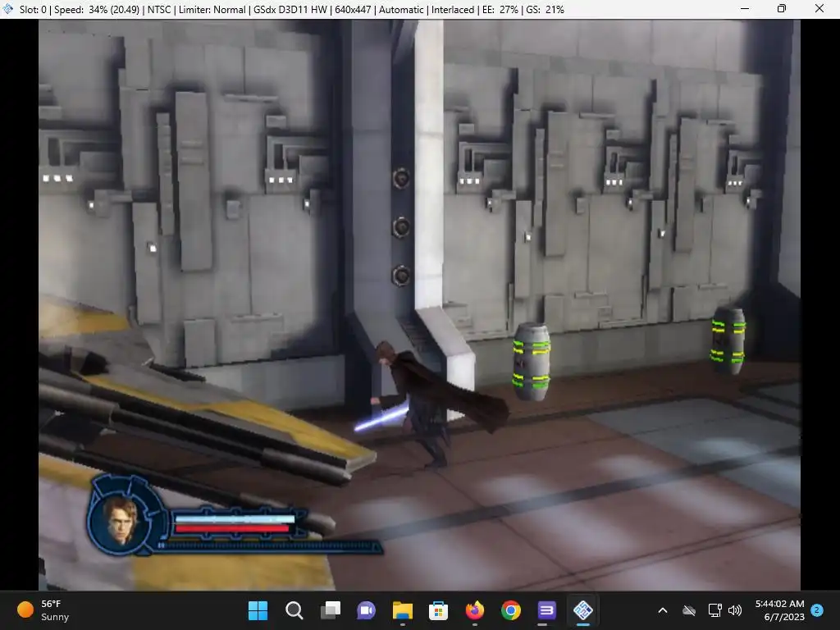Show hidden system tray icons
Image resolution: width=840 pixels, height=630 pixels.
coord(663,610)
